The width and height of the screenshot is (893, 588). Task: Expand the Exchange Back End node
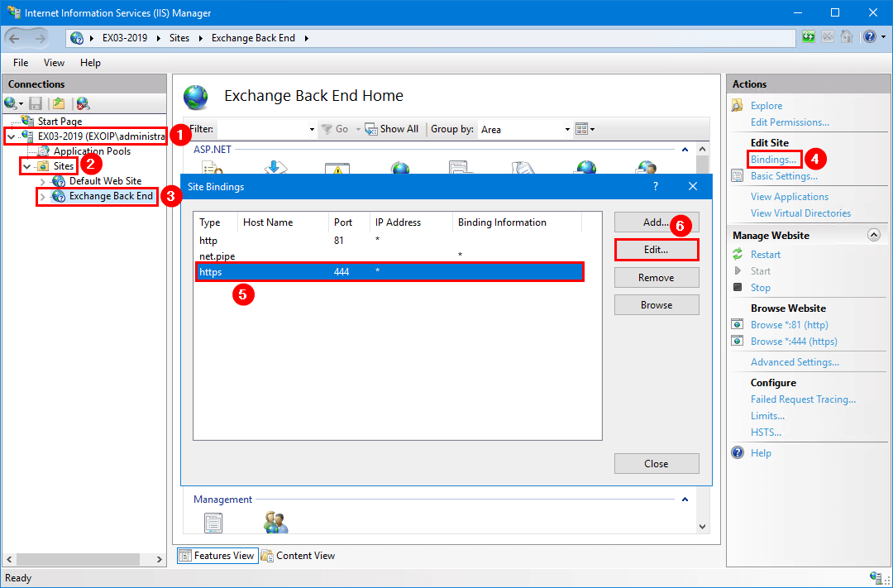[x=43, y=197]
